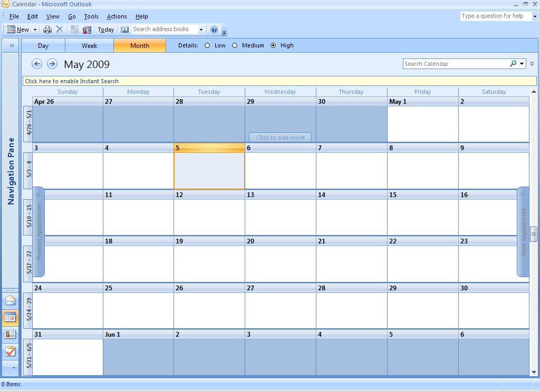
Task: Click the Next Appointment side tab
Action: coord(523,231)
